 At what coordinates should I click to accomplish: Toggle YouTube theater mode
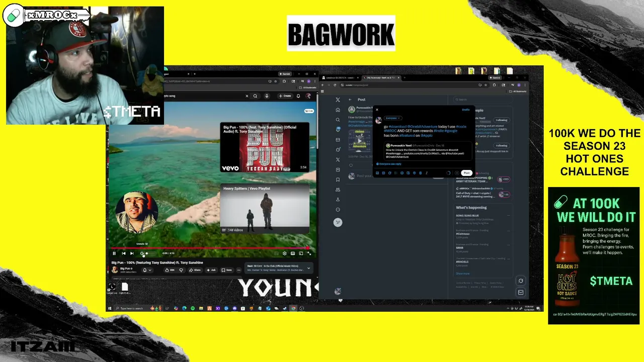point(293,253)
